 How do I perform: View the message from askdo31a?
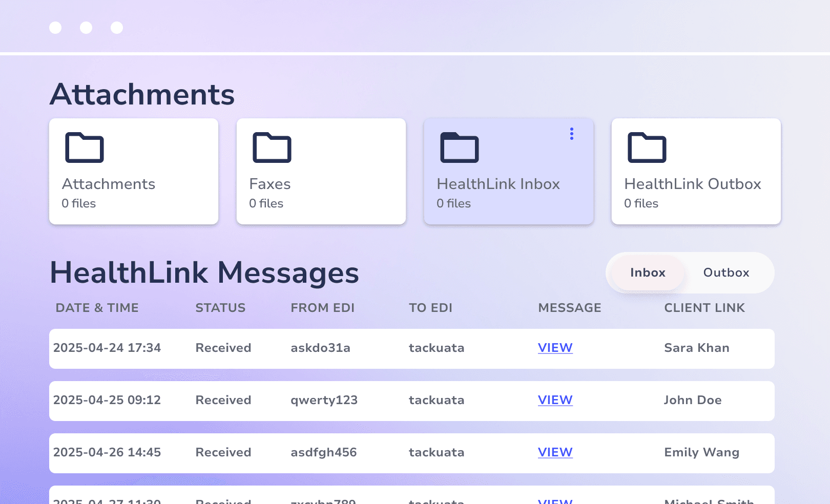pyautogui.click(x=555, y=348)
